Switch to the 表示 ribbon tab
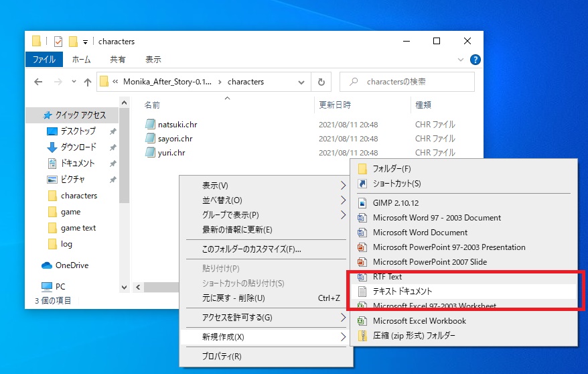The height and width of the screenshot is (374, 588). [153, 59]
